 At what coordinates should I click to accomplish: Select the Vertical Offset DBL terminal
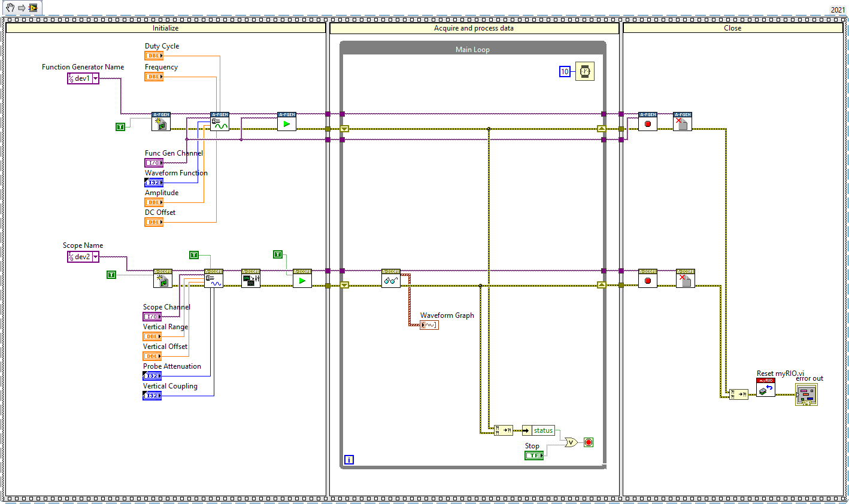click(152, 356)
